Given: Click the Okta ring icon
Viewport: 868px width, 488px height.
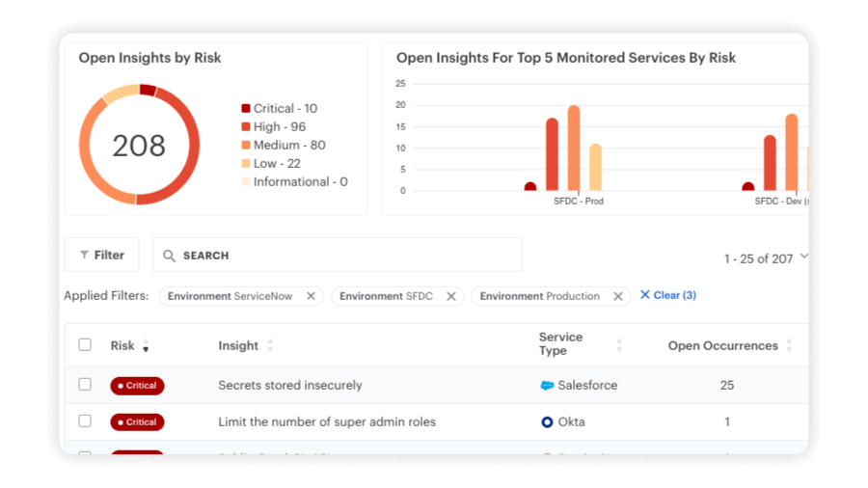Looking at the screenshot, I should [x=547, y=422].
